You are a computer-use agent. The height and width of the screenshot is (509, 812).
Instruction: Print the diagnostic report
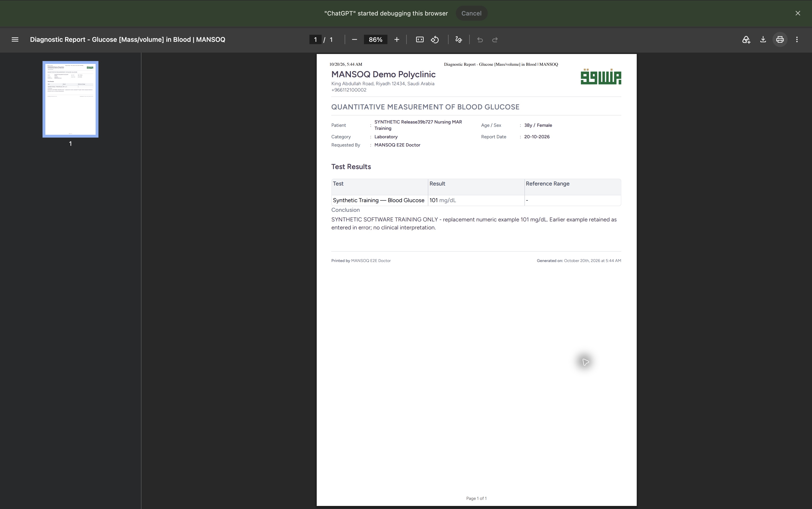click(780, 40)
